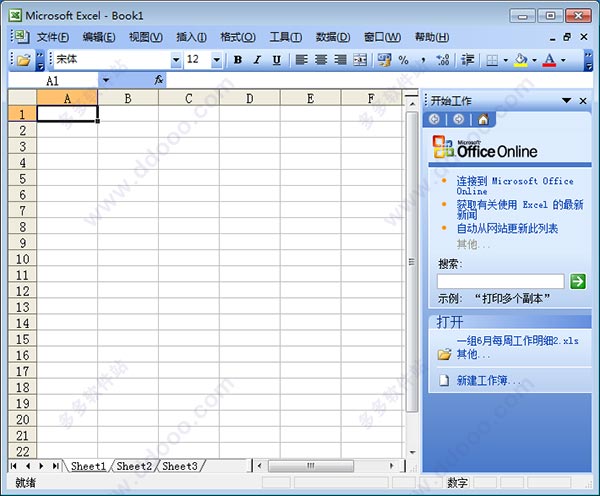Open recent file 一组6月每周工作明细2.xls
Image resolution: width=600 pixels, height=496 pixels.
(x=517, y=340)
